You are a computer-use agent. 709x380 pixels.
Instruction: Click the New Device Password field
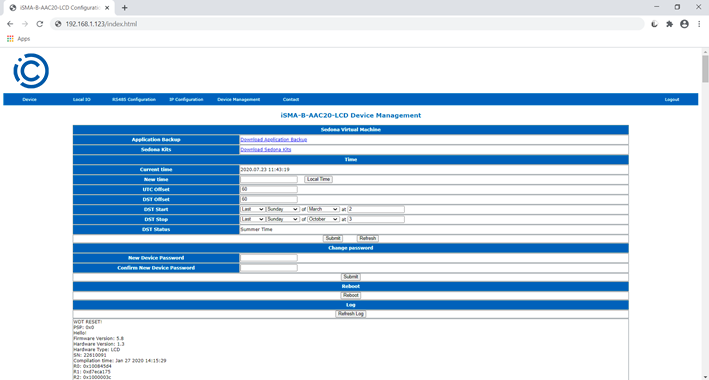269,258
